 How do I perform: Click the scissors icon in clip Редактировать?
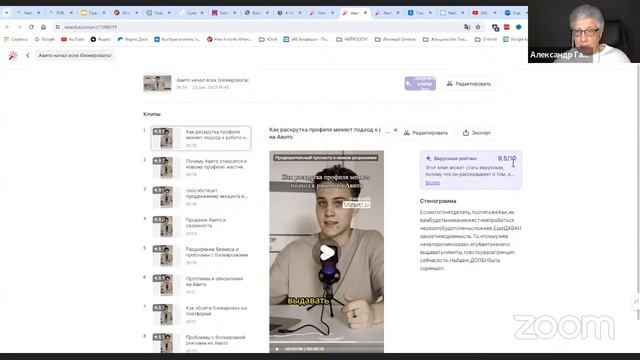pos(407,133)
